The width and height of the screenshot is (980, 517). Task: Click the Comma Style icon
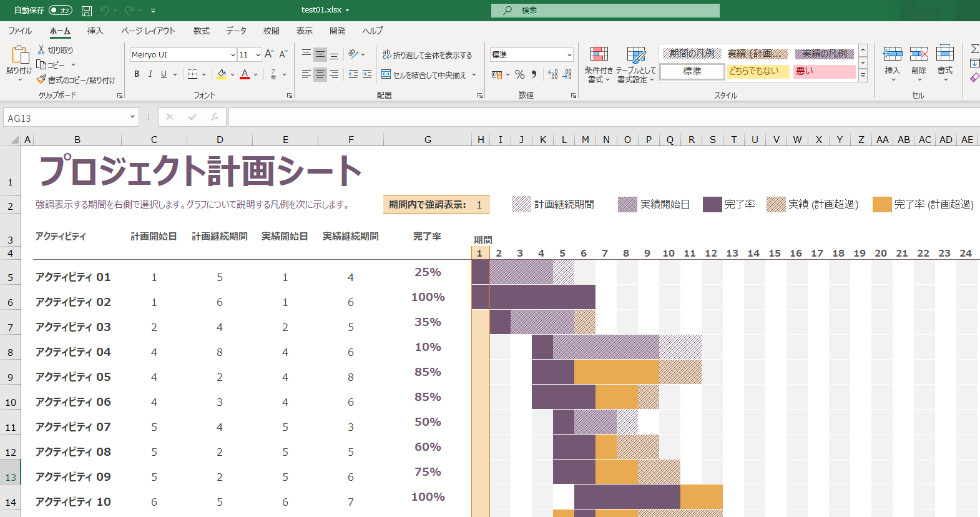[x=534, y=74]
